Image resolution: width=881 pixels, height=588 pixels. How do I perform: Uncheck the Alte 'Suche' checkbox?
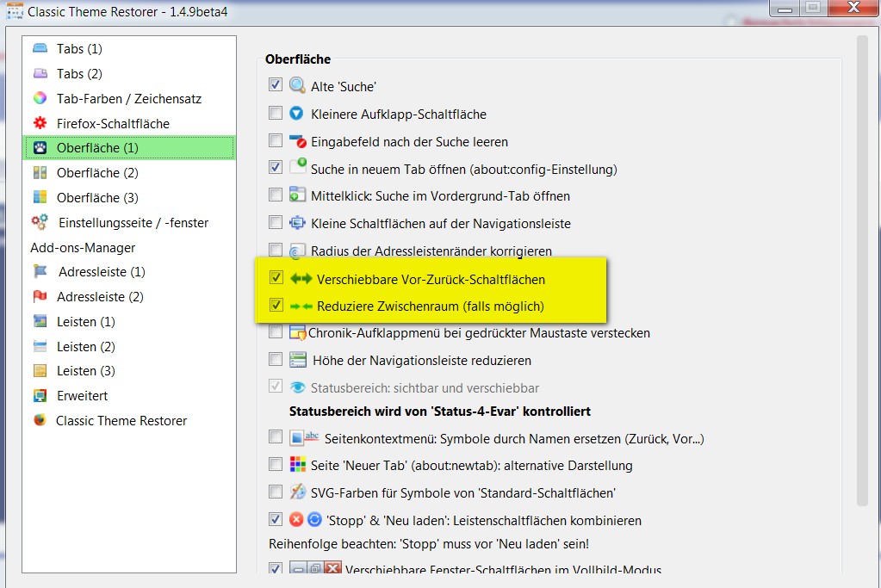pos(276,85)
